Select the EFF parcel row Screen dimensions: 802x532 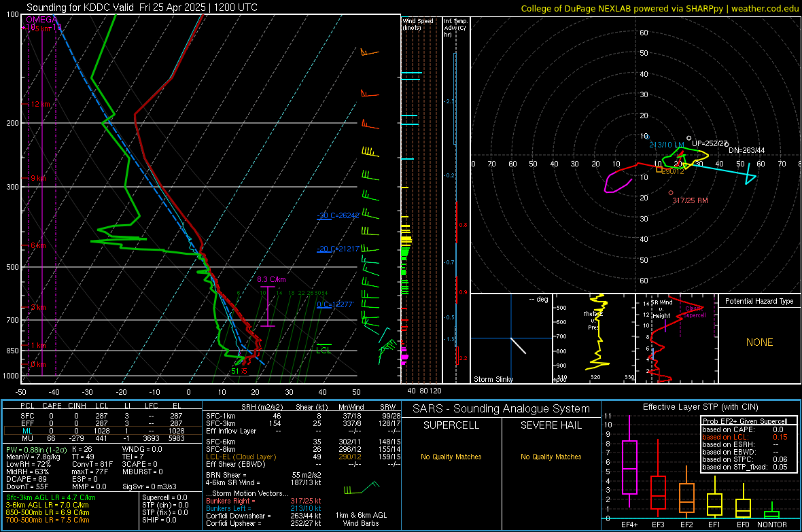tap(103, 423)
